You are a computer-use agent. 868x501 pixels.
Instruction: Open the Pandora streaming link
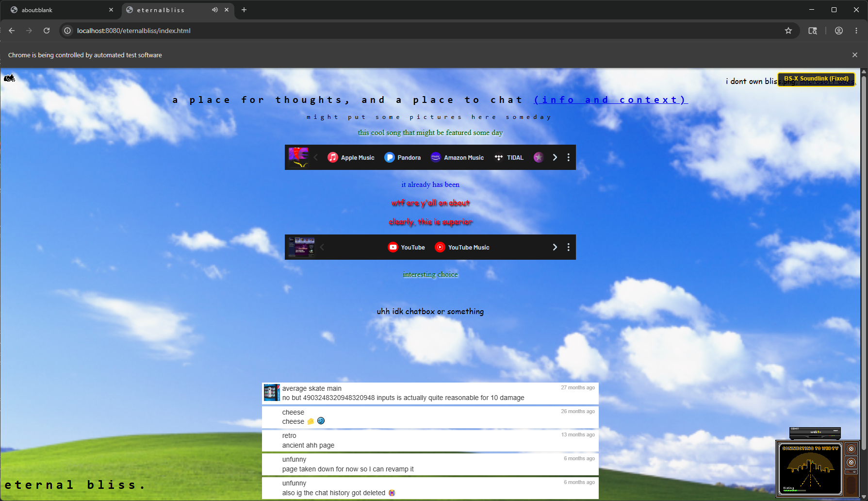click(403, 157)
